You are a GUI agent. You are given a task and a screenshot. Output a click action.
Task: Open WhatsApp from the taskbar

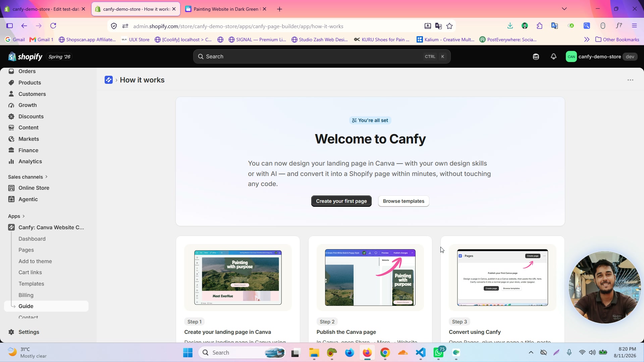pos(438,353)
